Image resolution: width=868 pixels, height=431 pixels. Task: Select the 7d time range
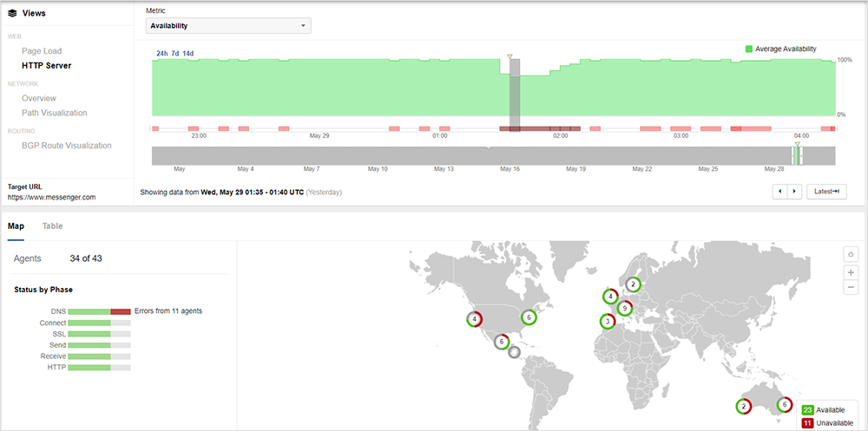pos(174,54)
